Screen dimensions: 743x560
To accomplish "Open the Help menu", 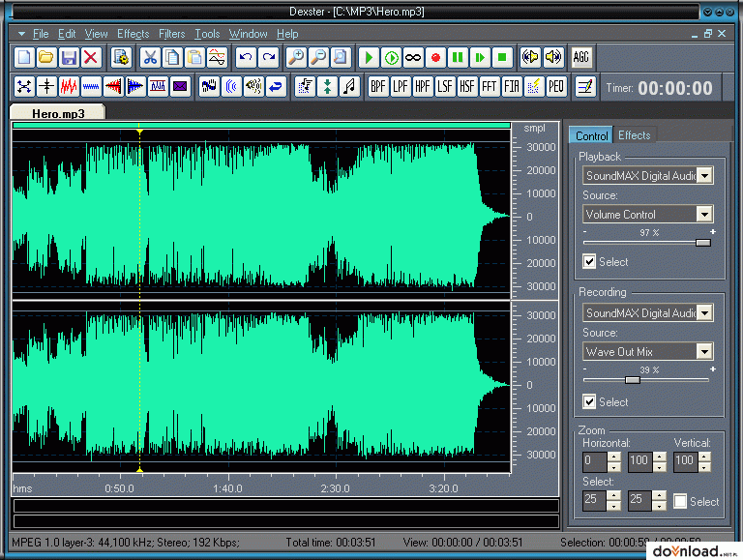I will click(x=287, y=34).
